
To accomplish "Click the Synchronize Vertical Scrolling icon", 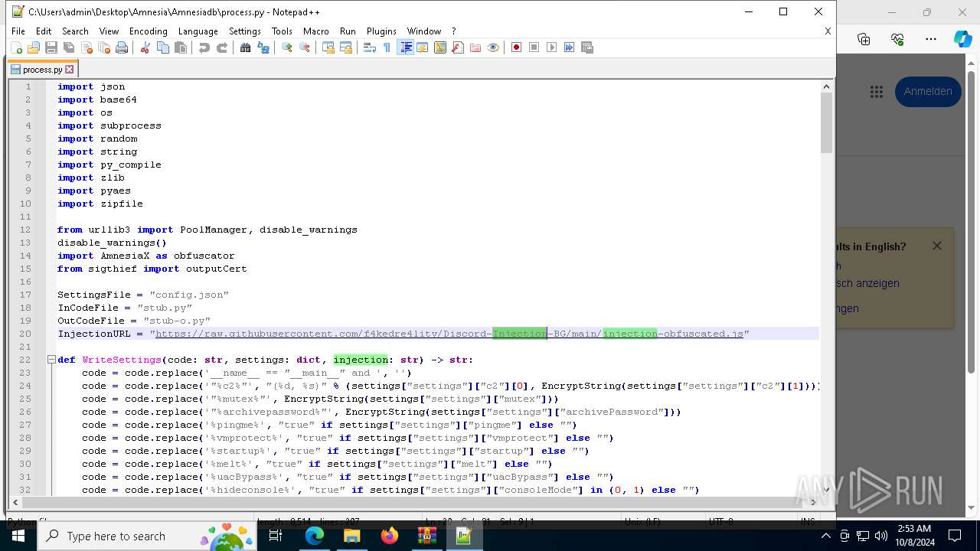I will click(x=328, y=47).
